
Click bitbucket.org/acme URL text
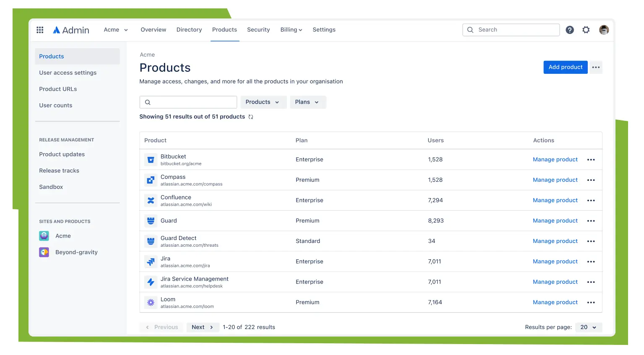181,164
